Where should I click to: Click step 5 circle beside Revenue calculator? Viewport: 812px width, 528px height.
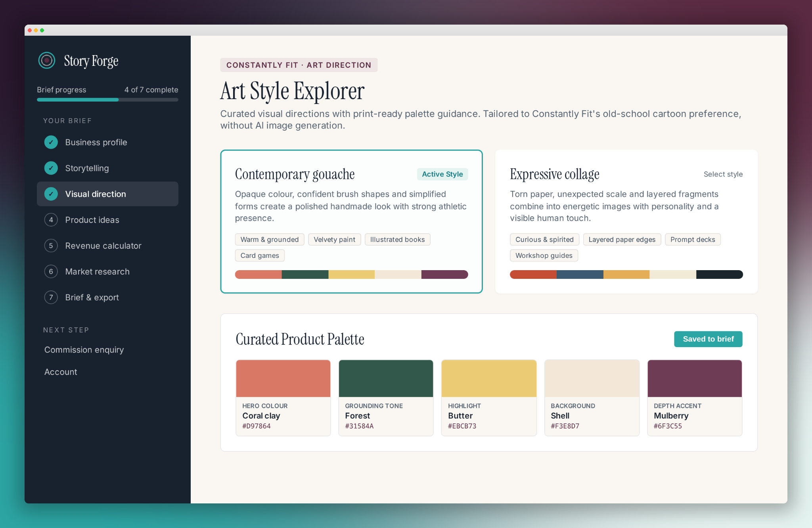pos(51,246)
